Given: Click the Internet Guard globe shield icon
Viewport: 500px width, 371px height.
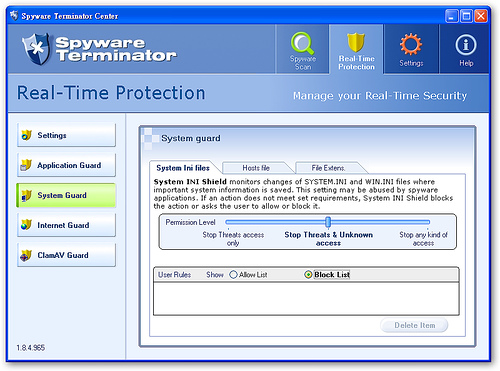Looking at the screenshot, I should point(26,225).
